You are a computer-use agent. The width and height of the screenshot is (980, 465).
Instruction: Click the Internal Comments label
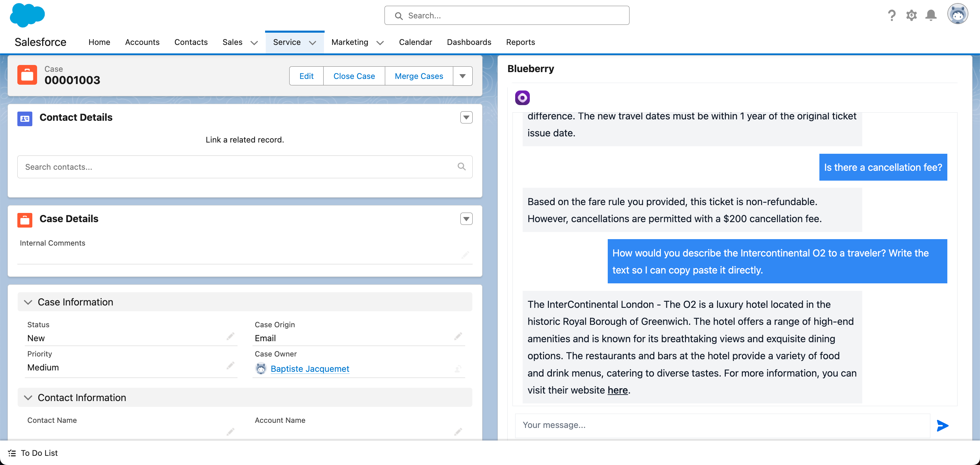click(52, 243)
